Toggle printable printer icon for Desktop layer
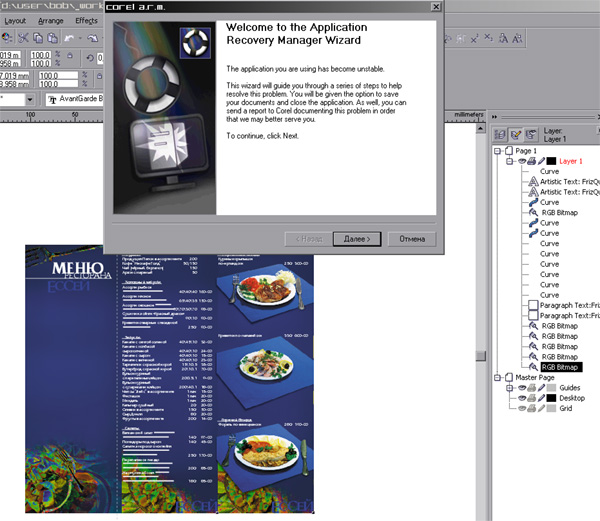Image resolution: width=600 pixels, height=521 pixels. click(532, 398)
